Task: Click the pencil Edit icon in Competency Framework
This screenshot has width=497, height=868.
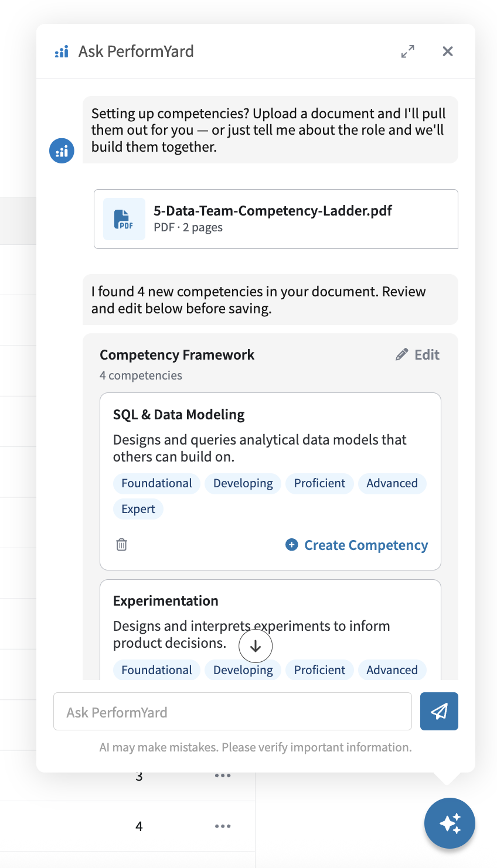Action: tap(401, 354)
